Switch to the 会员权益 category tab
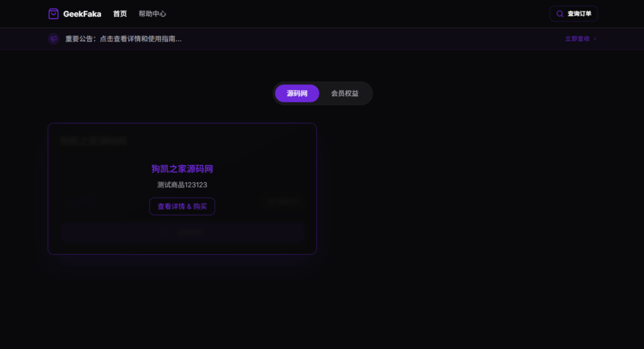Screen dimensions: 644x349 tap(345, 94)
